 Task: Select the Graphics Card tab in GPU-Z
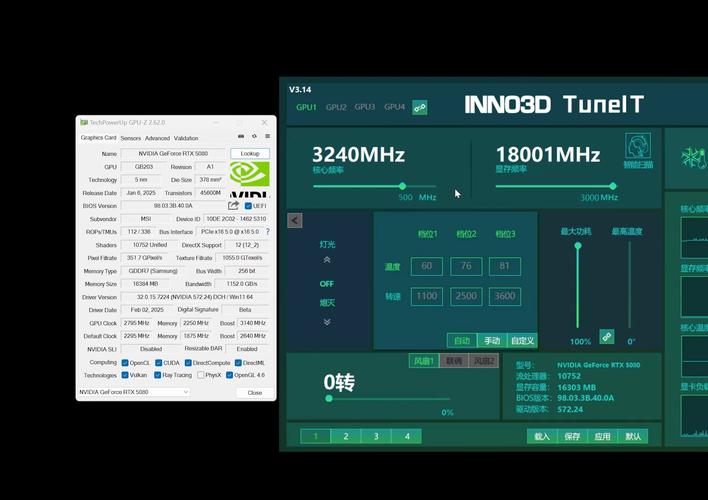98,137
